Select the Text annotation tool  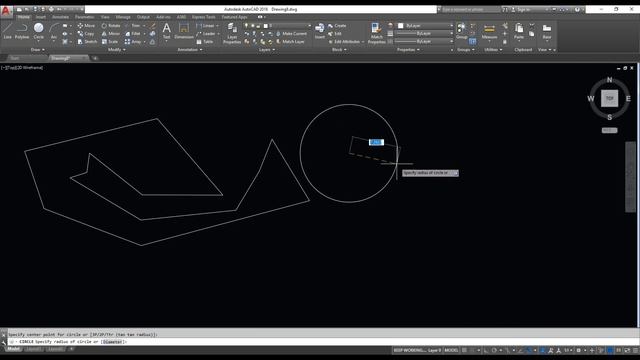tap(167, 31)
